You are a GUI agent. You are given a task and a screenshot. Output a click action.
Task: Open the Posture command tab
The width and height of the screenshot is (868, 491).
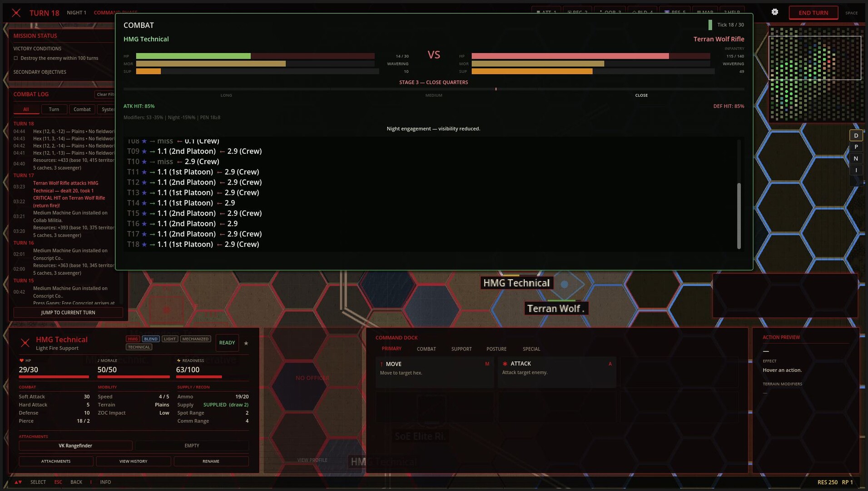tap(496, 349)
